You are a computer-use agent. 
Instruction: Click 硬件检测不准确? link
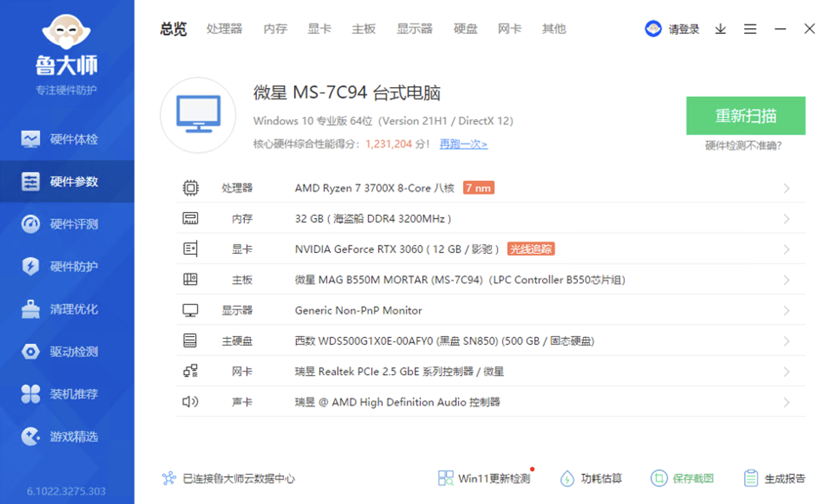tap(743, 146)
